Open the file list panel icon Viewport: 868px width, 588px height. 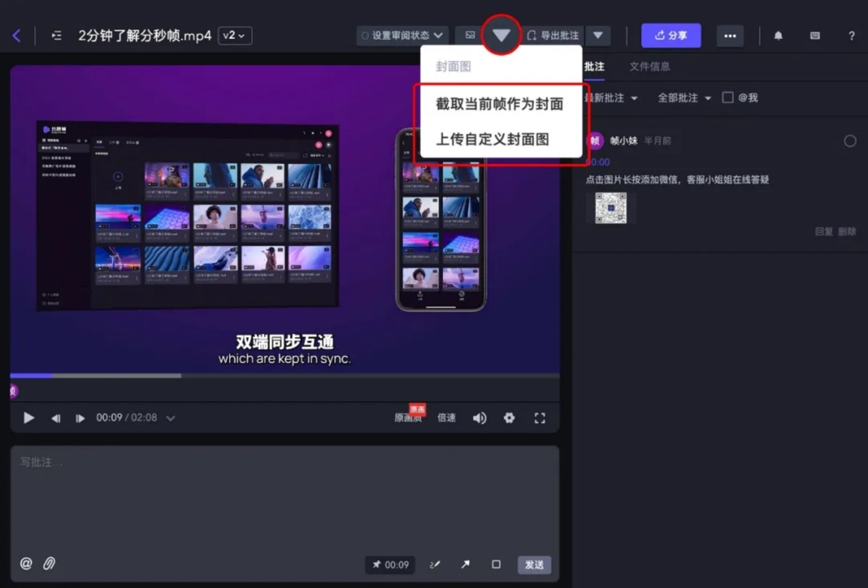[x=57, y=36]
